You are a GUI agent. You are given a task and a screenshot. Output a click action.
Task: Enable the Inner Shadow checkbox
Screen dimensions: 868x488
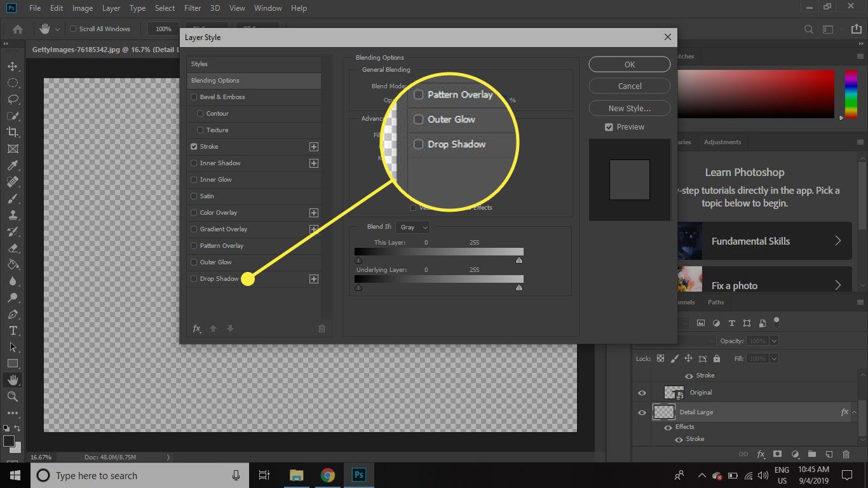pyautogui.click(x=194, y=163)
